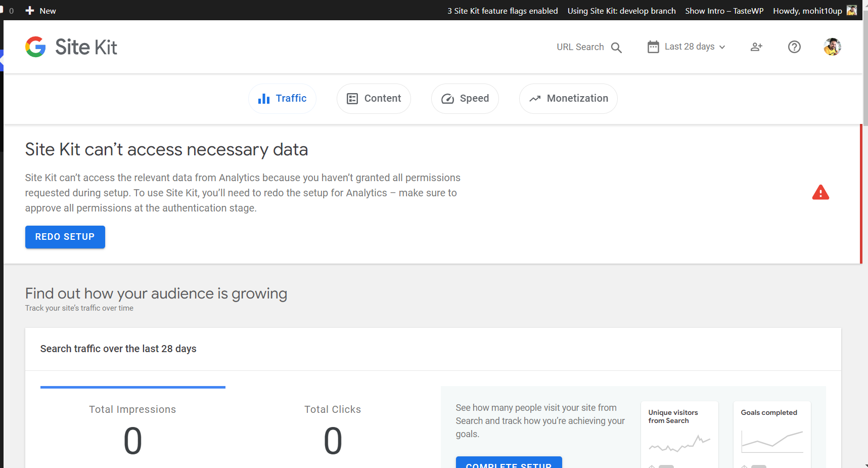Open New item in admin bar
868x468 pixels.
click(40, 11)
